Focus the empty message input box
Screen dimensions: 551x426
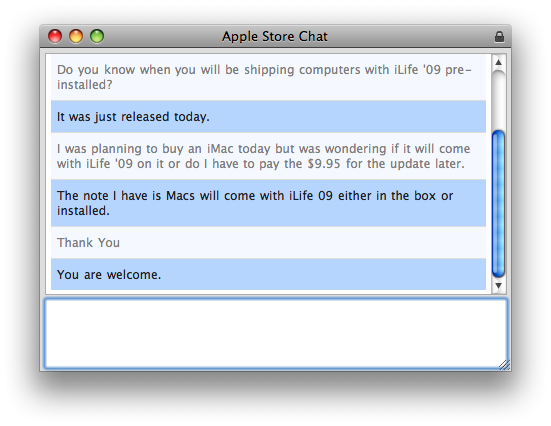(276, 333)
